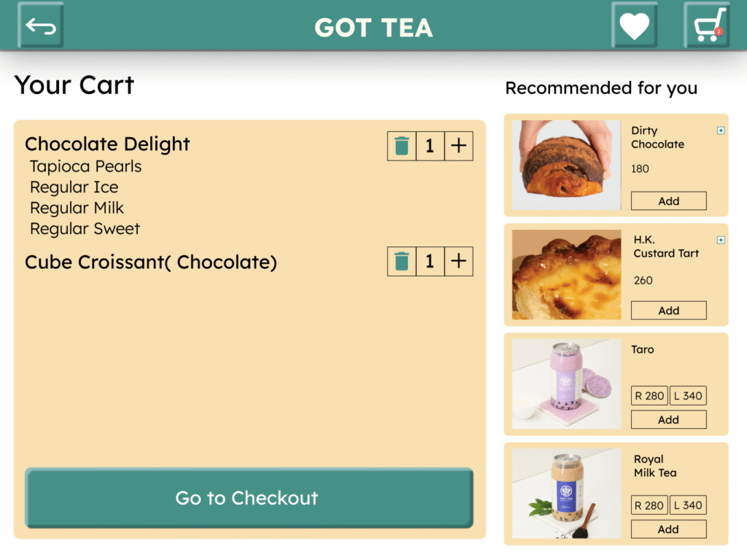This screenshot has width=747, height=560.
Task: Add H.K. Custard Tart to cart
Action: [x=668, y=311]
